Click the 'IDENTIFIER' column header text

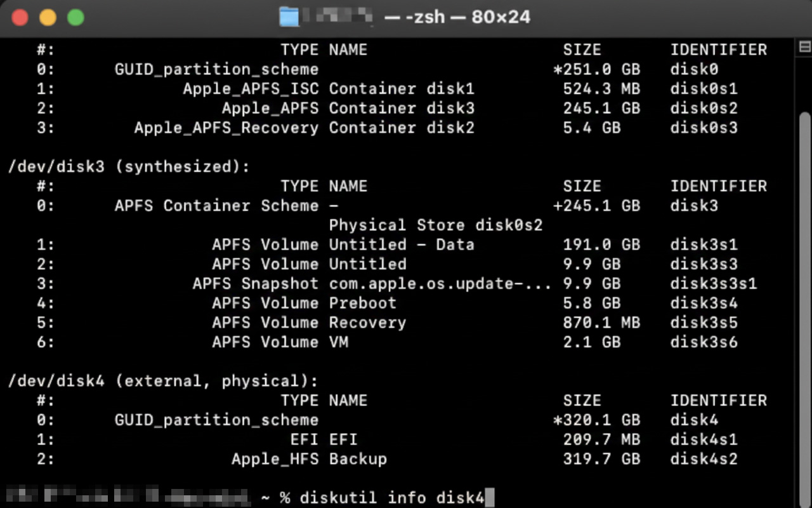click(x=719, y=49)
